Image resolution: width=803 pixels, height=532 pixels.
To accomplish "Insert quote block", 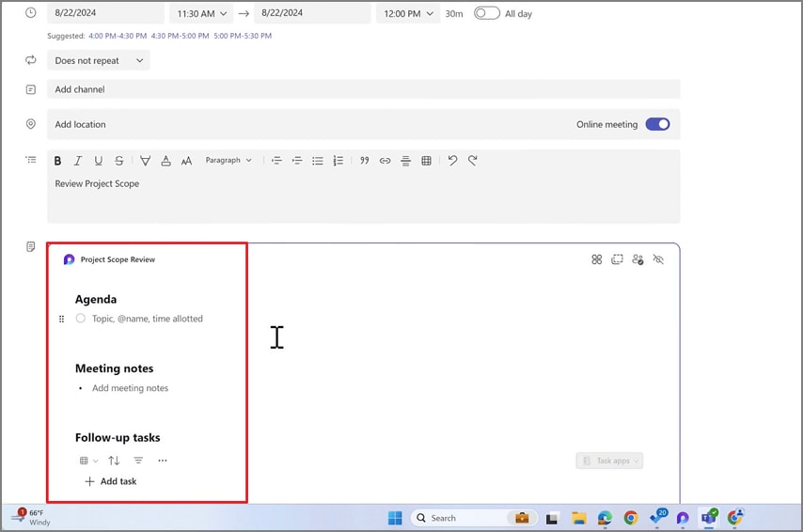I will 364,161.
